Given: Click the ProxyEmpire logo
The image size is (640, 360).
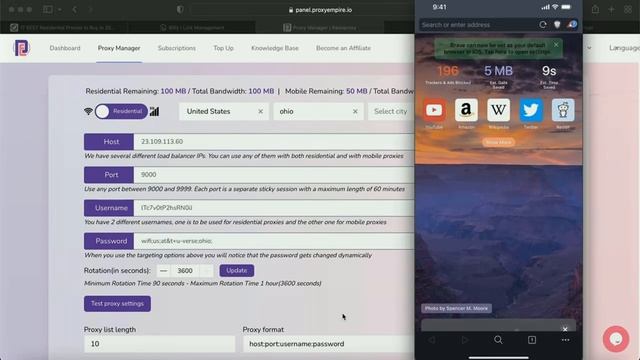Looking at the screenshot, I should [21, 48].
